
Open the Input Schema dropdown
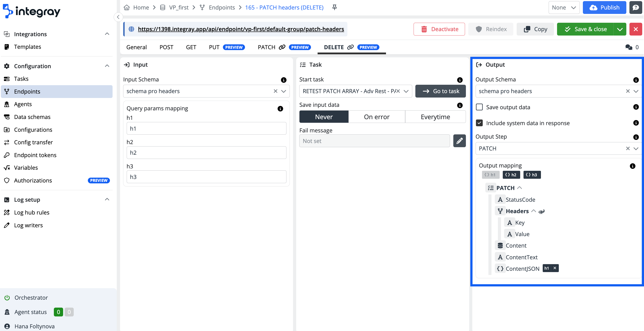[x=284, y=91]
